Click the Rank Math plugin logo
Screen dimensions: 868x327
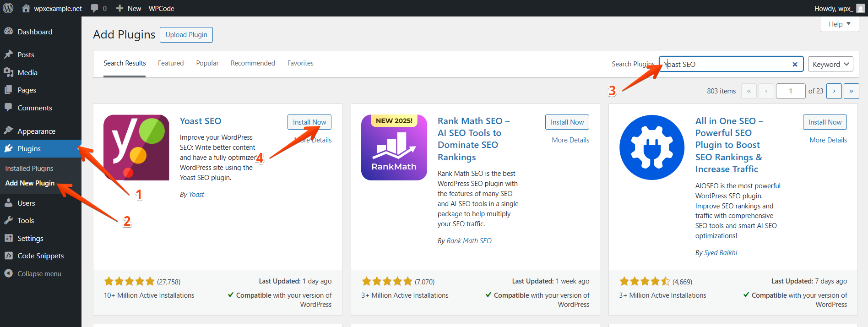pos(394,147)
